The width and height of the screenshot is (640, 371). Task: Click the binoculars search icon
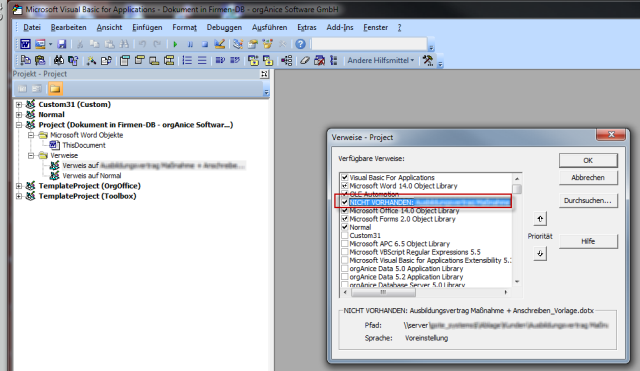pos(58,60)
